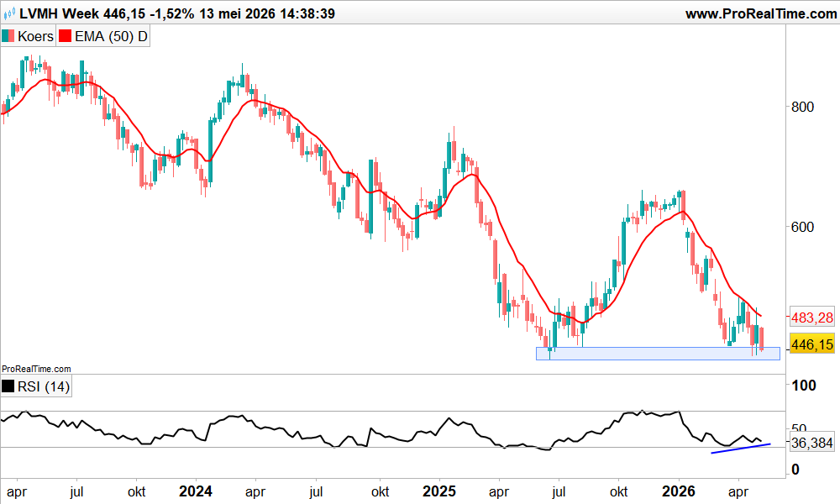Select the RSI value label 36,384
840x504 pixels.
[812, 443]
